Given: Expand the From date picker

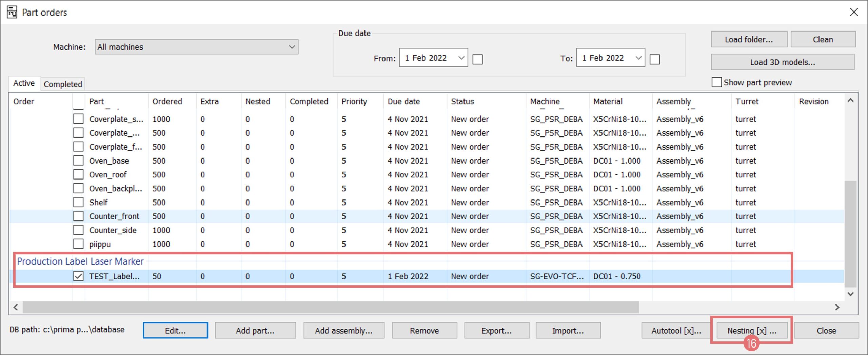Looking at the screenshot, I should 461,58.
